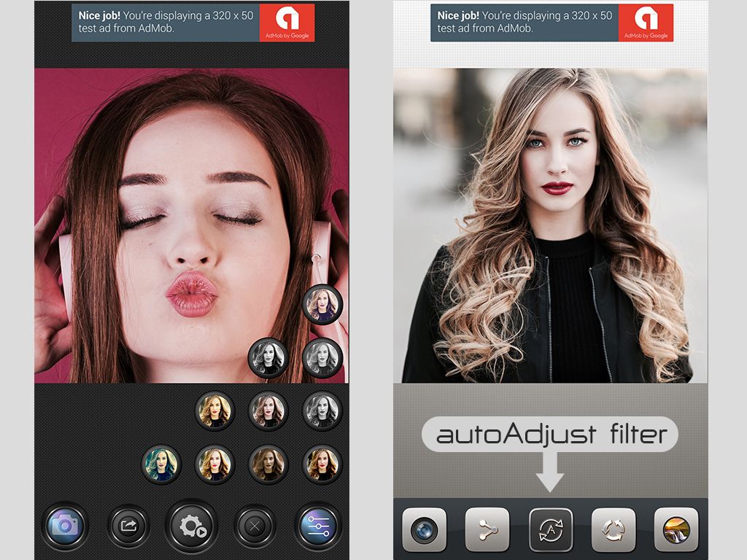Select black-and-white filter thumbnail left of pair
The image size is (747, 560).
pyautogui.click(x=268, y=357)
